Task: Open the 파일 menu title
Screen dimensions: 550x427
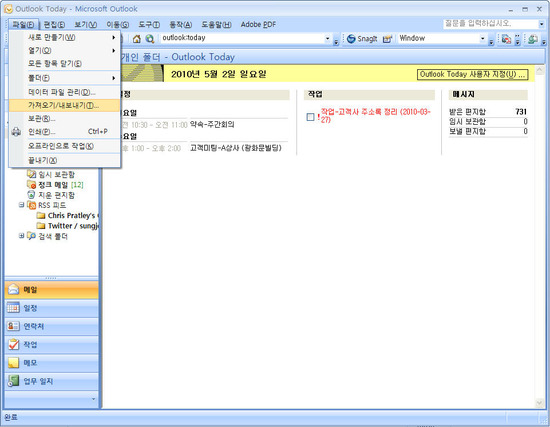Action: click(x=23, y=25)
